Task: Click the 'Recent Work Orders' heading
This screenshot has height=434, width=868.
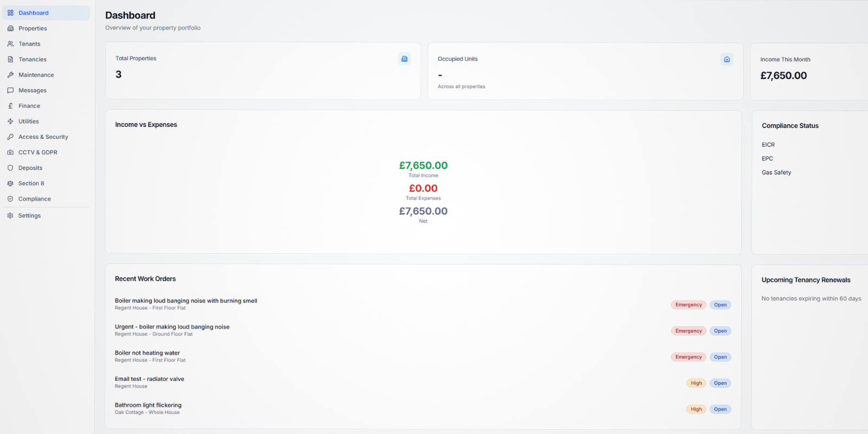Action: (145, 279)
